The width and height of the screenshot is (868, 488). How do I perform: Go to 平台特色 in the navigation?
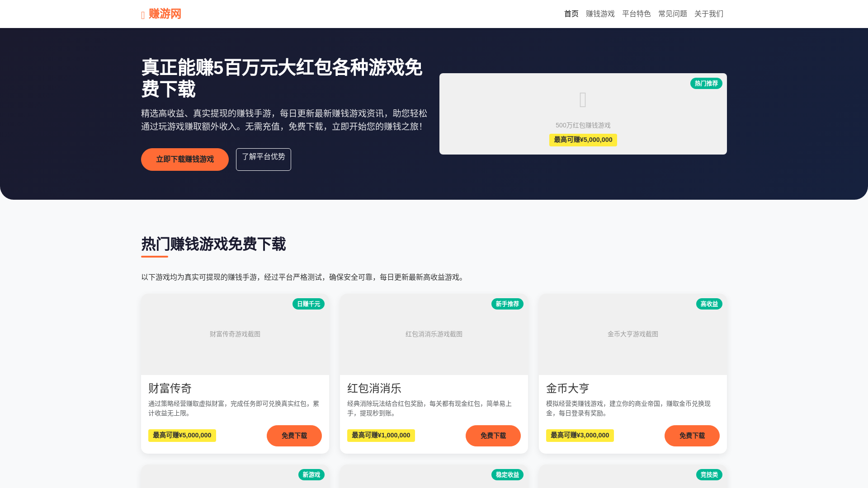637,14
